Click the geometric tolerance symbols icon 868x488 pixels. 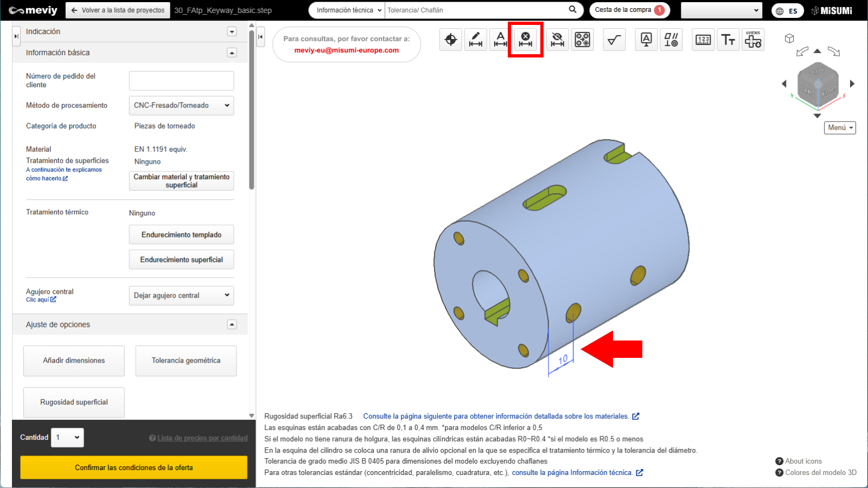671,40
